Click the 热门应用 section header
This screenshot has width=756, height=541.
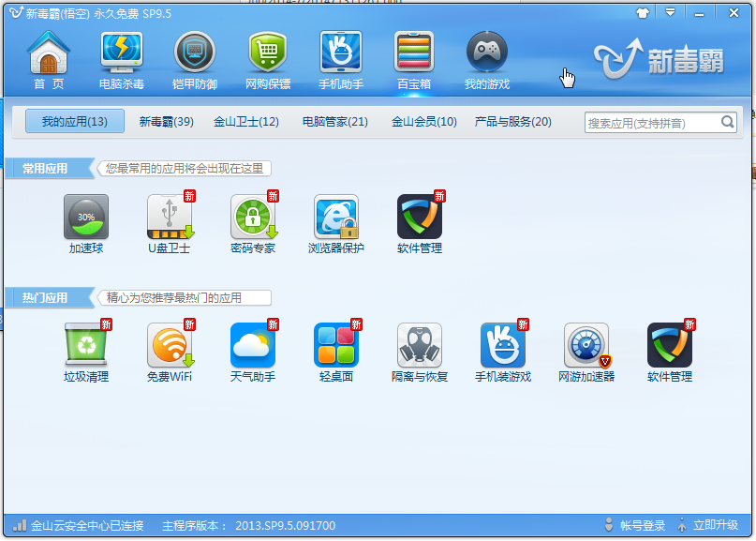point(45,298)
